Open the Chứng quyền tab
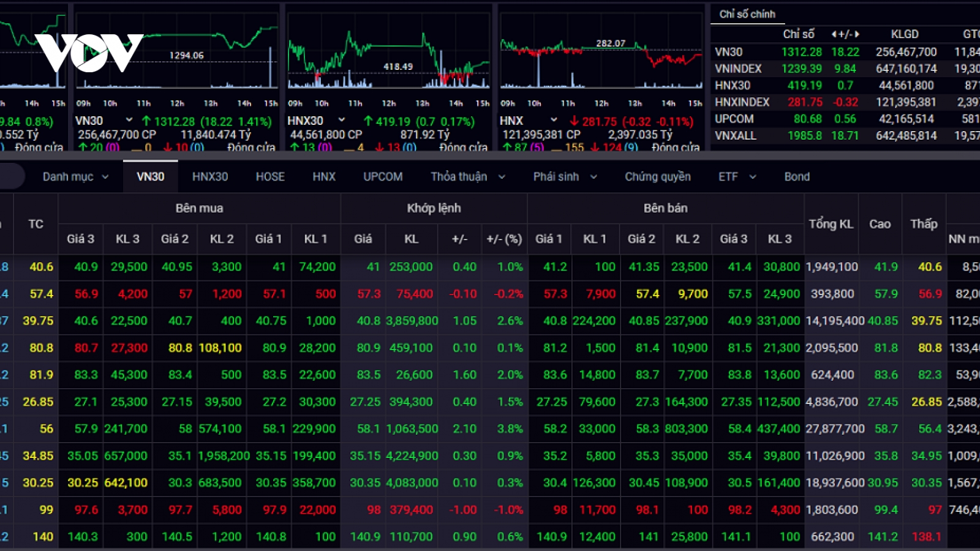The height and width of the screenshot is (551, 980). 658,177
